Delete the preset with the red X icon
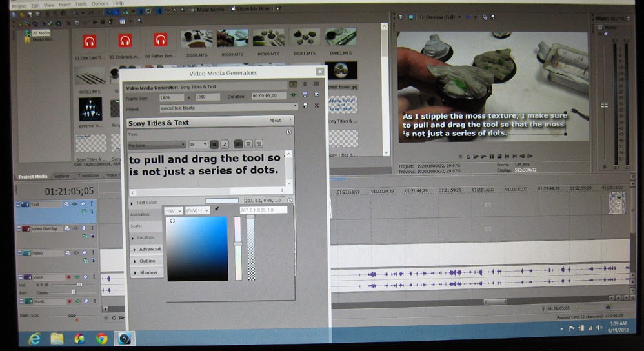The image size is (644, 351). coord(317,106)
